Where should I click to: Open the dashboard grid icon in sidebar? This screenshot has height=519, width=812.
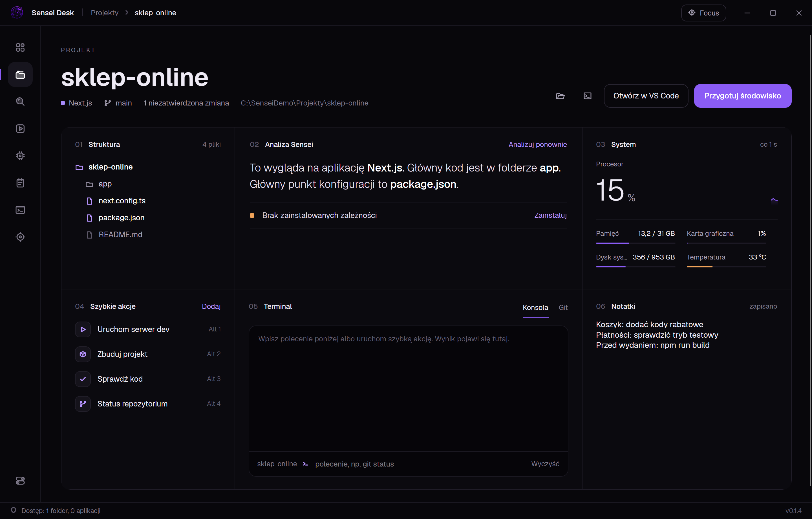point(20,48)
